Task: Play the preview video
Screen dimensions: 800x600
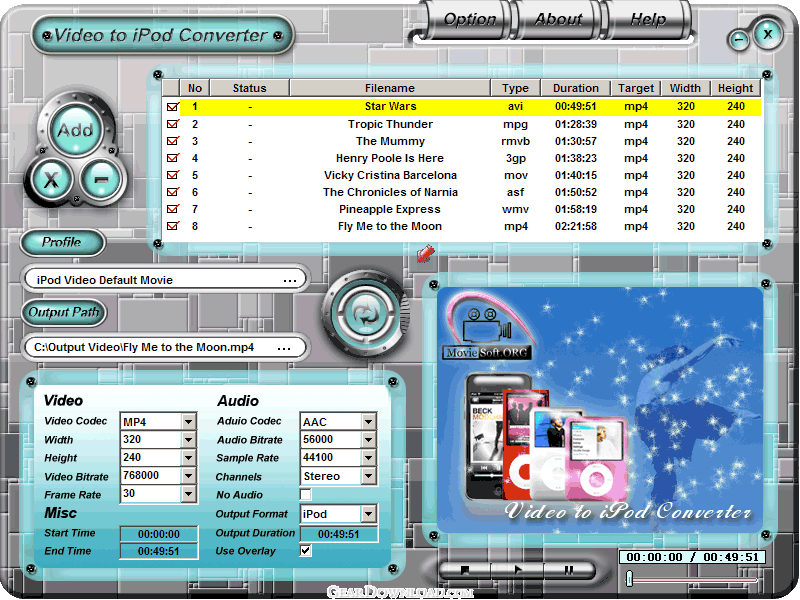Action: [x=517, y=570]
